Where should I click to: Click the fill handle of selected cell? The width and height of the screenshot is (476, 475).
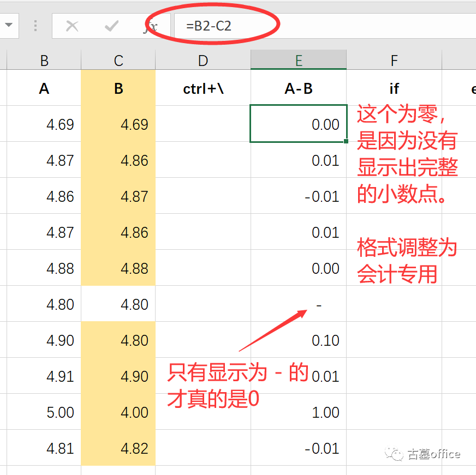(346, 141)
